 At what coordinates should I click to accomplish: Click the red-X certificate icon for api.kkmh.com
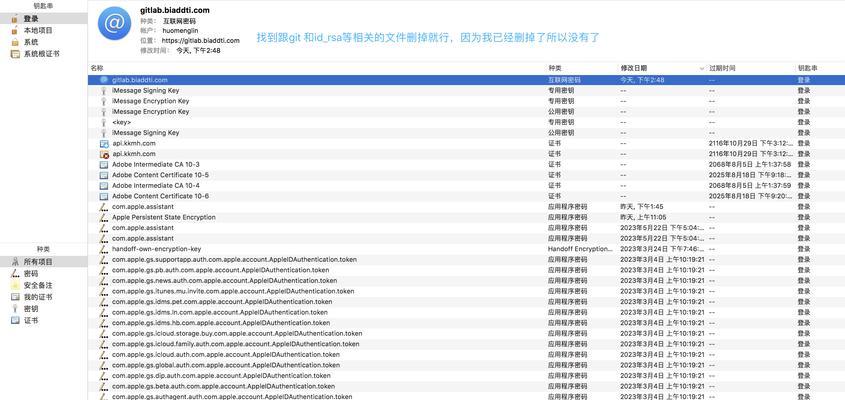click(x=104, y=154)
